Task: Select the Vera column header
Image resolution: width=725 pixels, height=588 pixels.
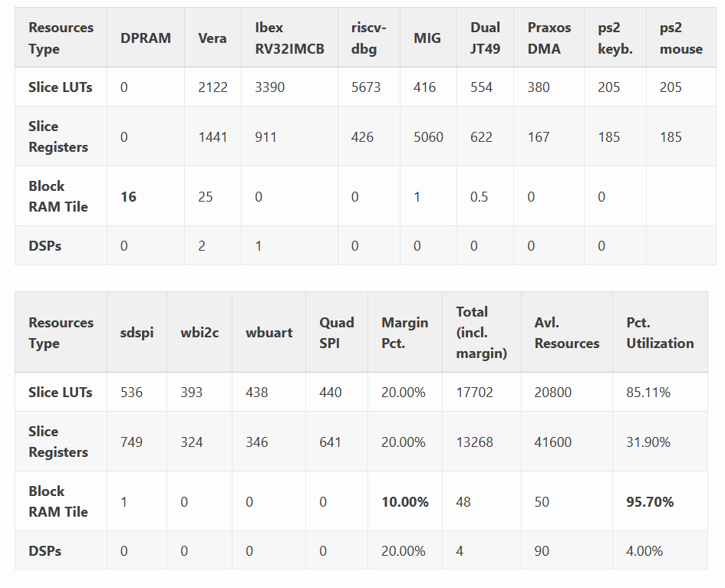Action: click(x=212, y=38)
